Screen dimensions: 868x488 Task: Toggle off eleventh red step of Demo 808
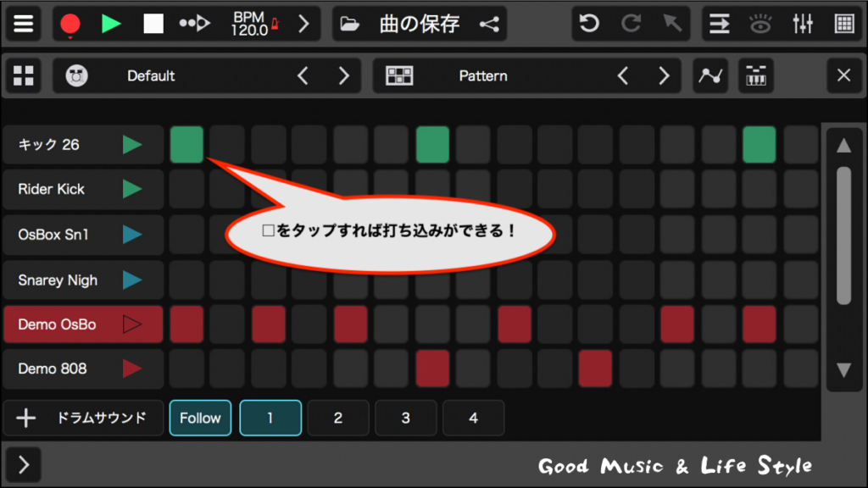(595, 369)
